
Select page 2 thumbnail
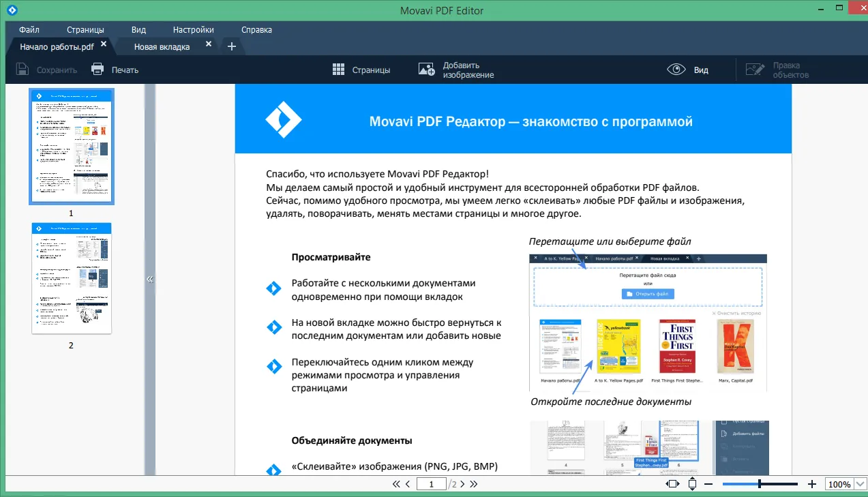72,278
